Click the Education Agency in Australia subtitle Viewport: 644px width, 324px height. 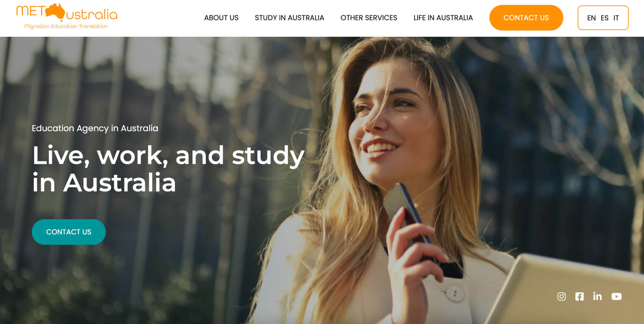coord(95,128)
